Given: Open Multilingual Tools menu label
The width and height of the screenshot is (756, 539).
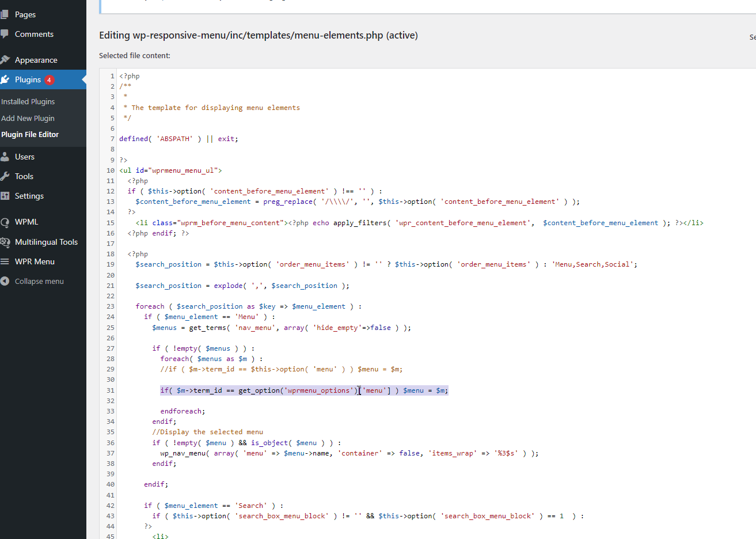Looking at the screenshot, I should (x=46, y=242).
